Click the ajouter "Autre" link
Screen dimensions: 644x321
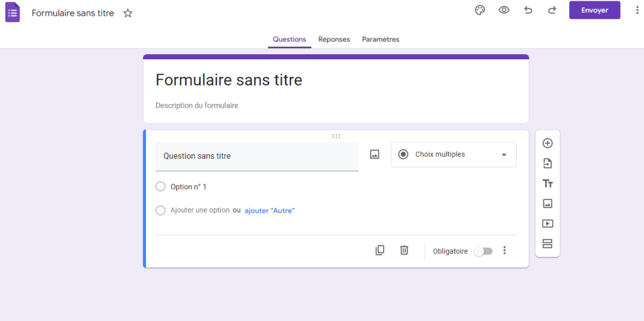(270, 211)
